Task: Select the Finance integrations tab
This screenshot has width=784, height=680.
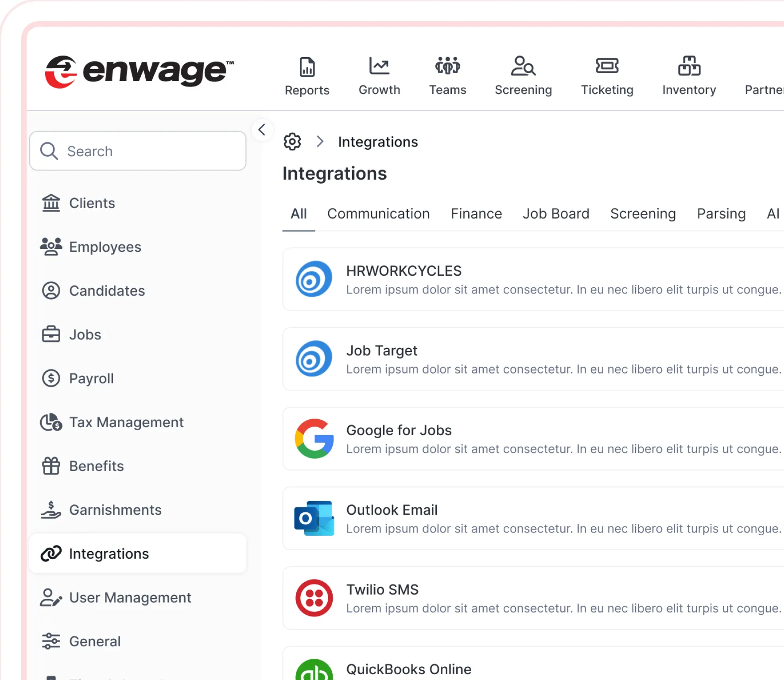Action: (476, 214)
